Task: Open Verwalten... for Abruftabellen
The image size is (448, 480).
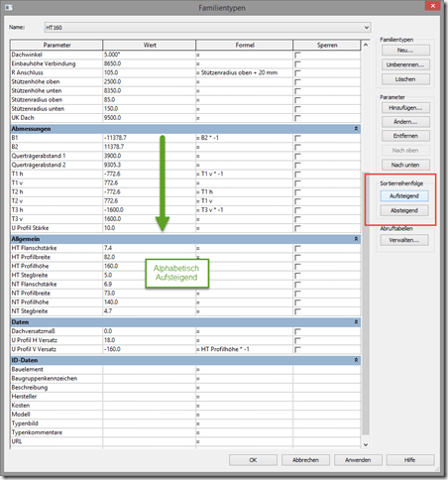Action: (404, 240)
